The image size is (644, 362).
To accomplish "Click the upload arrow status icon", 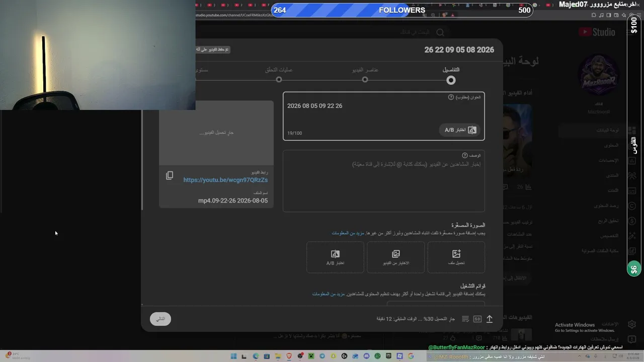I will (x=489, y=319).
